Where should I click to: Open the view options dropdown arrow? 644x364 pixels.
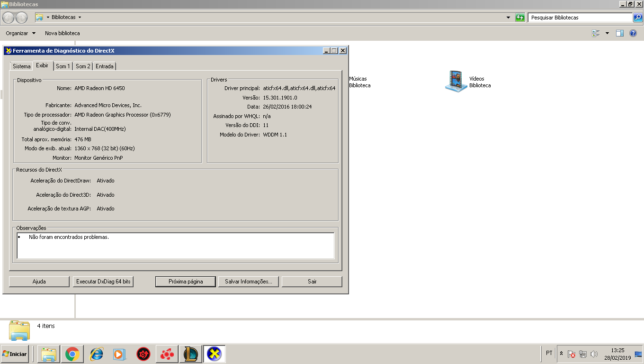click(x=607, y=33)
